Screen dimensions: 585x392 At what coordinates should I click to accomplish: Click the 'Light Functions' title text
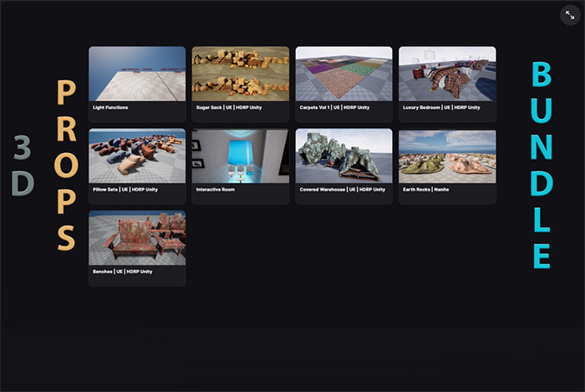pyautogui.click(x=110, y=108)
